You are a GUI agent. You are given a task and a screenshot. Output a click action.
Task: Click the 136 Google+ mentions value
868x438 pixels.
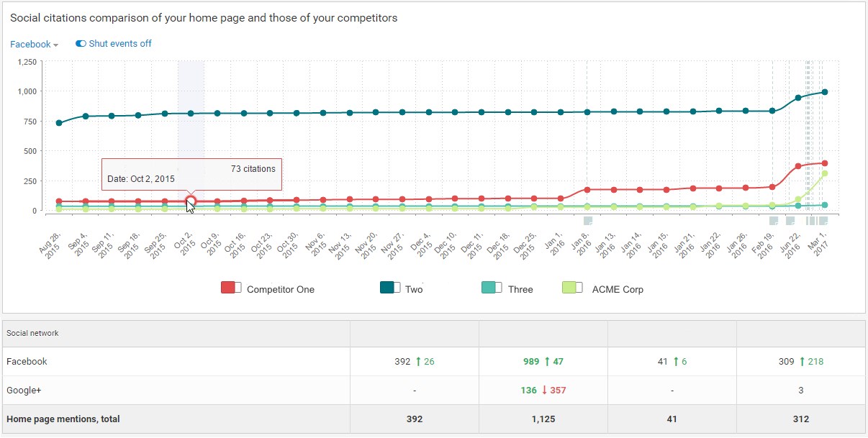point(530,391)
